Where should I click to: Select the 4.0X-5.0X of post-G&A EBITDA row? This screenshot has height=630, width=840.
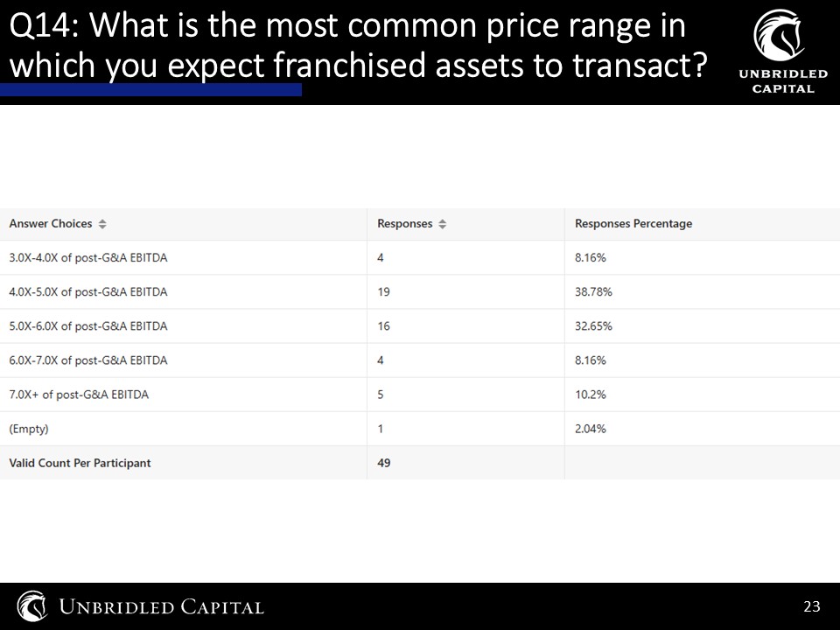420,292
